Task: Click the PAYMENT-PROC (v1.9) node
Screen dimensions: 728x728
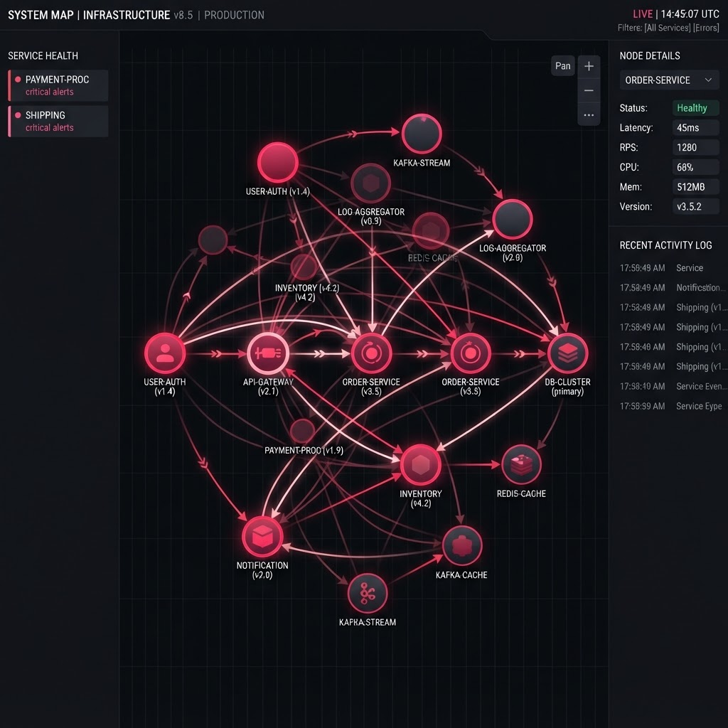Action: pyautogui.click(x=303, y=430)
